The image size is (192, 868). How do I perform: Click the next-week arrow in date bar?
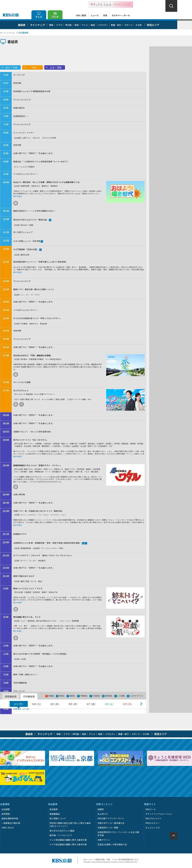coord(141,704)
